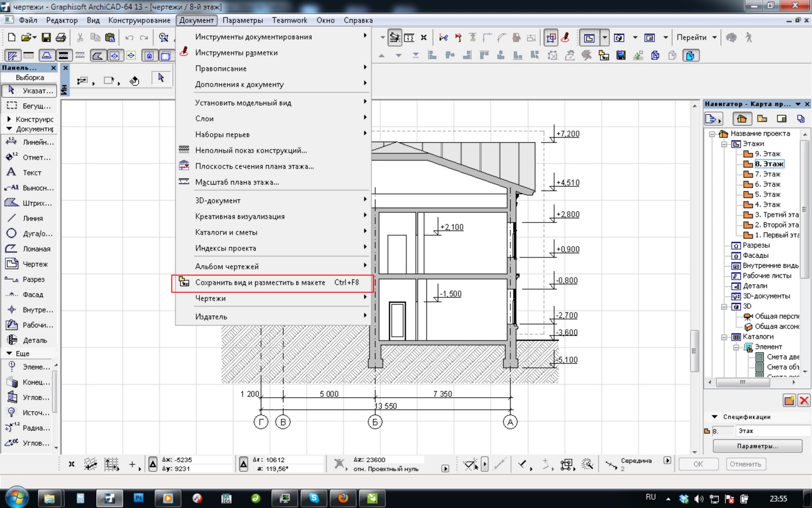Select the Дуга/о... arc tool

(x=30, y=234)
